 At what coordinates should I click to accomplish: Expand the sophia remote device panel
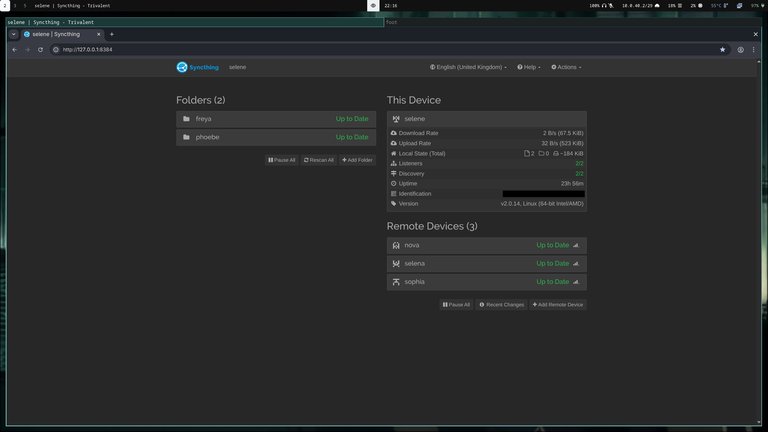coord(486,282)
